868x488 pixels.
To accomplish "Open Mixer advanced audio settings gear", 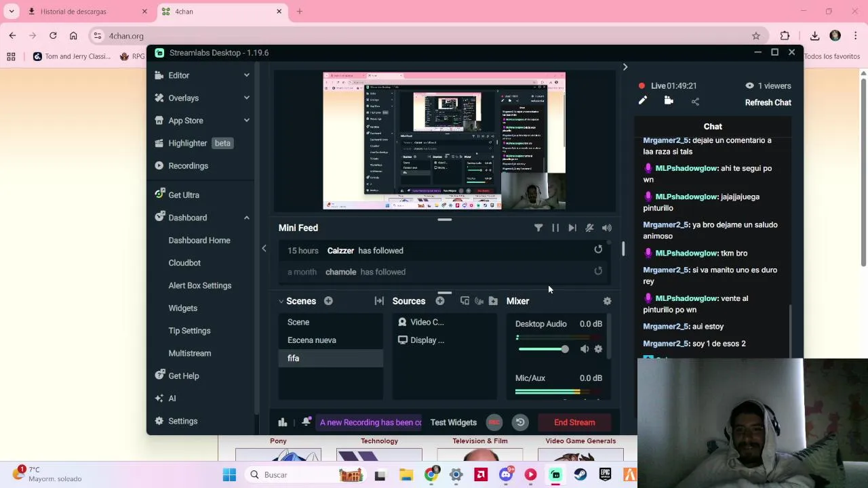I will pos(607,301).
